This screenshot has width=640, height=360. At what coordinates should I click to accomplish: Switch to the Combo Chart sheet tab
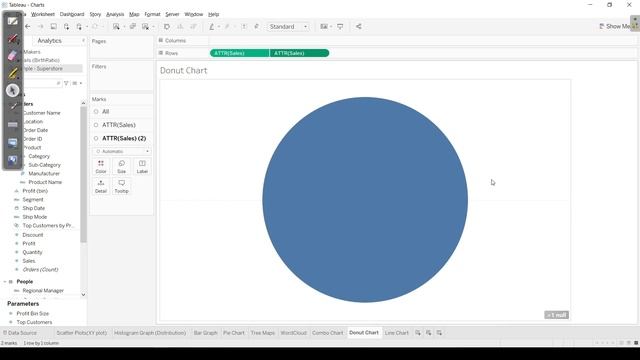pyautogui.click(x=327, y=333)
